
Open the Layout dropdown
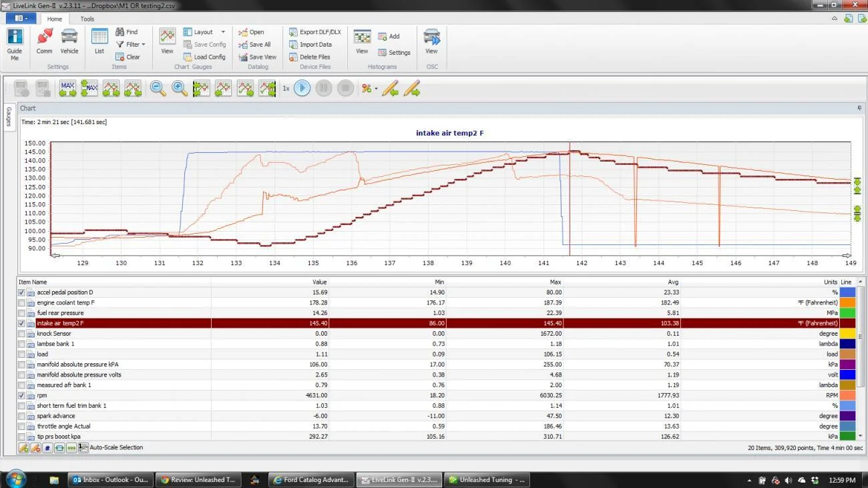coord(204,32)
